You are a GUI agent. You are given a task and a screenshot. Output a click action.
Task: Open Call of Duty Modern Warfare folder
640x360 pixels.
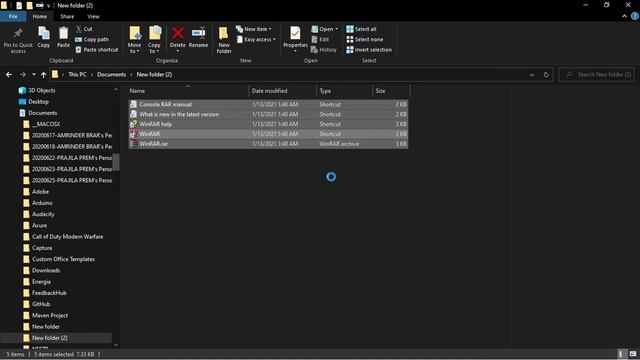[x=67, y=236]
